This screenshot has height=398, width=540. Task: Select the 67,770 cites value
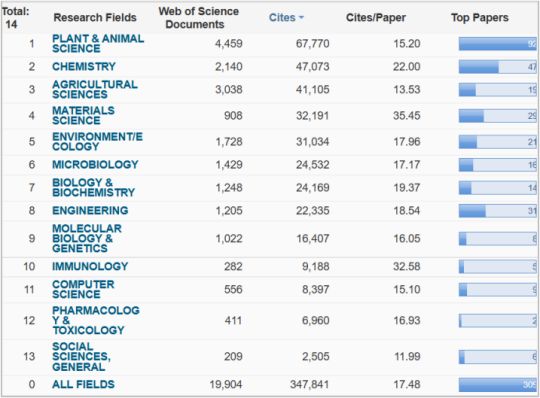[313, 44]
